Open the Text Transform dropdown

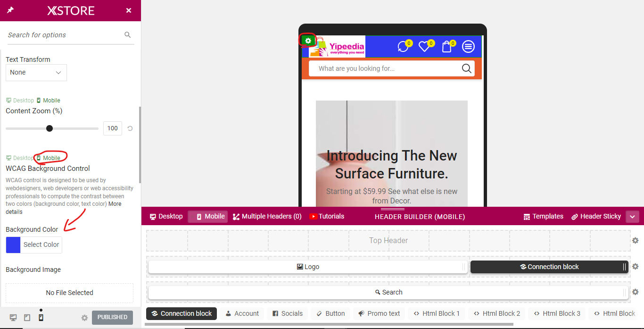click(36, 73)
